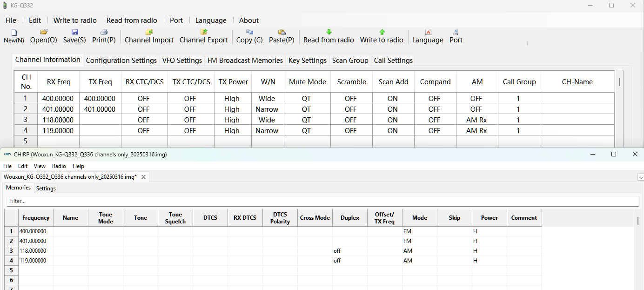Viewport: 644px width, 290px height.
Task: Open the CHIRP Radio menu
Action: point(59,166)
